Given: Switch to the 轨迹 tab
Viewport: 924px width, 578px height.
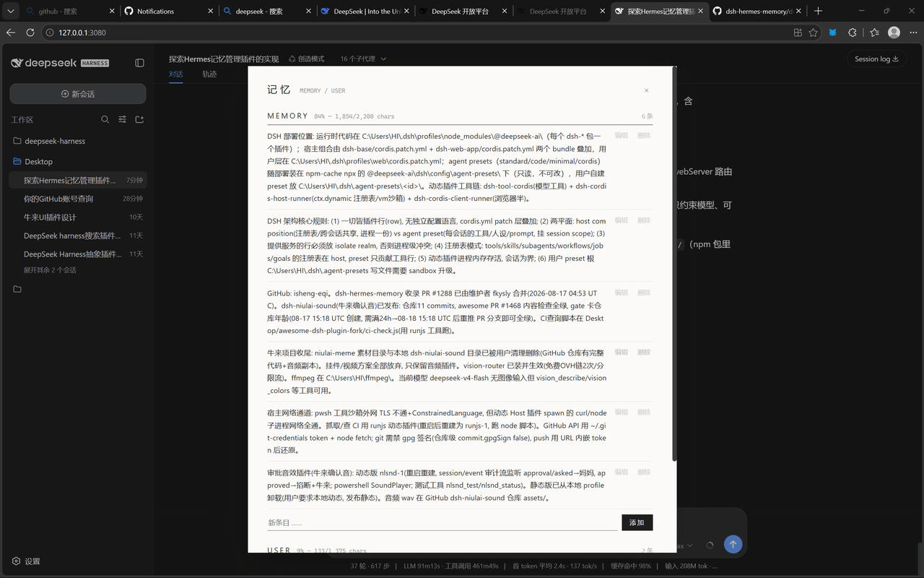Looking at the screenshot, I should [x=209, y=74].
